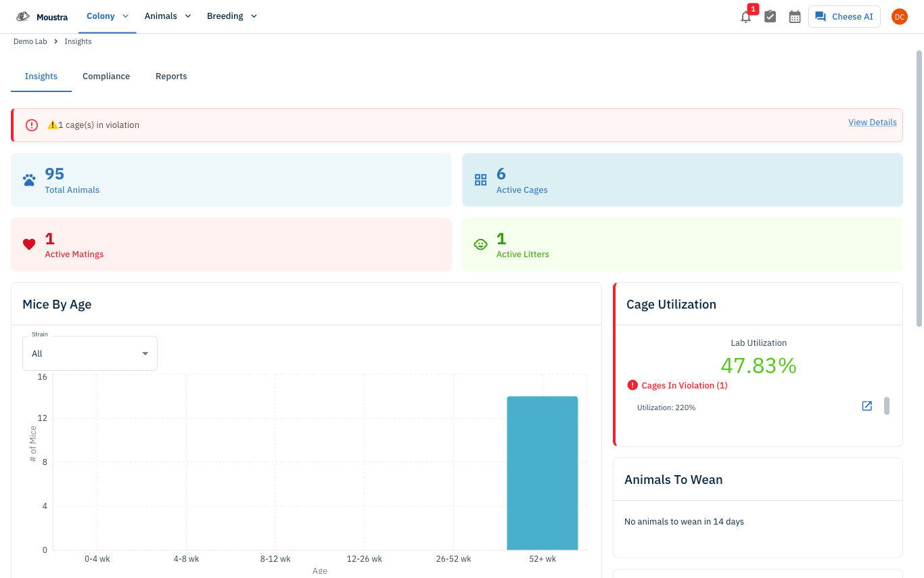Click the Cages In Violation error icon
Screen dimensions: 924x578
(632, 385)
